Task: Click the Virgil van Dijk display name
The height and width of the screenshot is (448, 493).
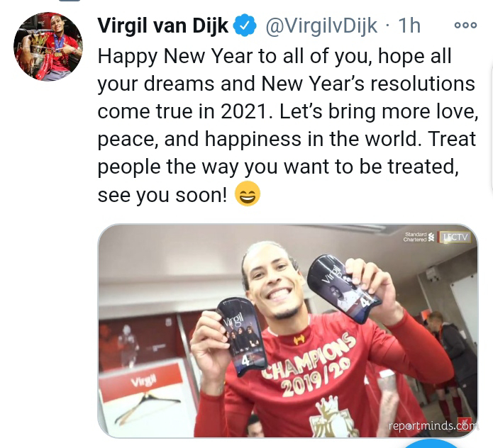Action: tap(163, 26)
